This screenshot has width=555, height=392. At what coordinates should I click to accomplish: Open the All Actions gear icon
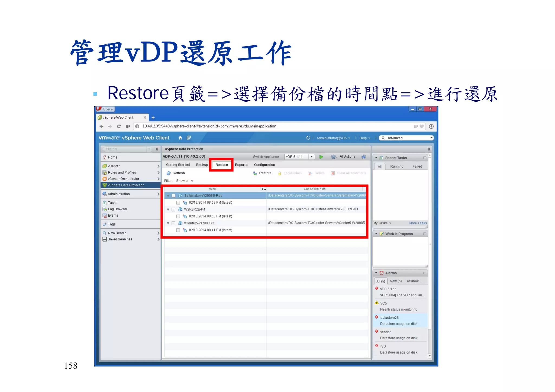pos(334,157)
